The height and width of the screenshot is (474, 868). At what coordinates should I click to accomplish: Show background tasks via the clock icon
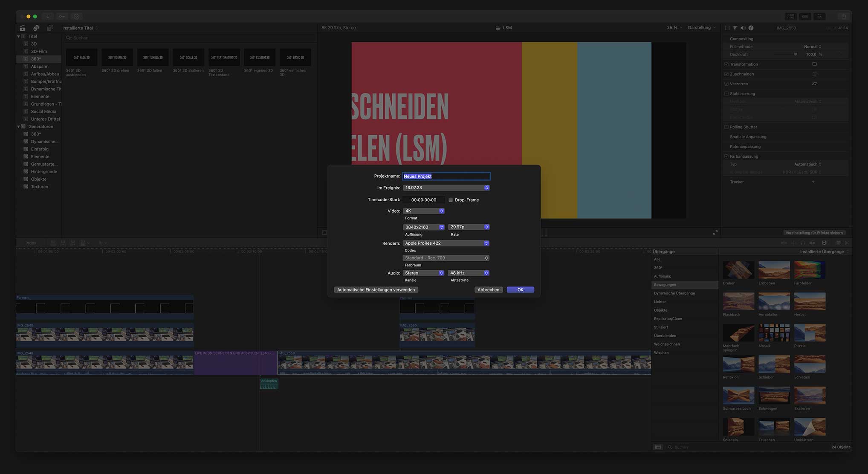76,16
